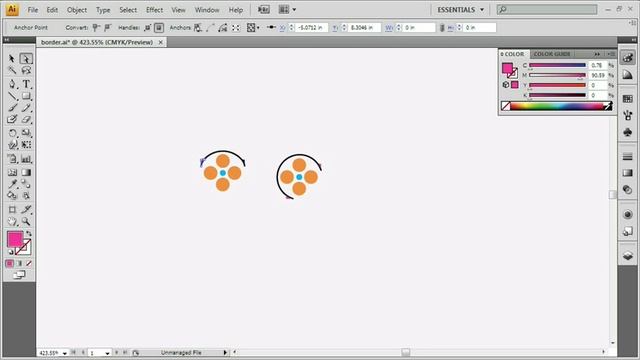Screen dimensions: 640x360
Task: Select the Gradient tool in toolbox
Action: (x=26, y=172)
